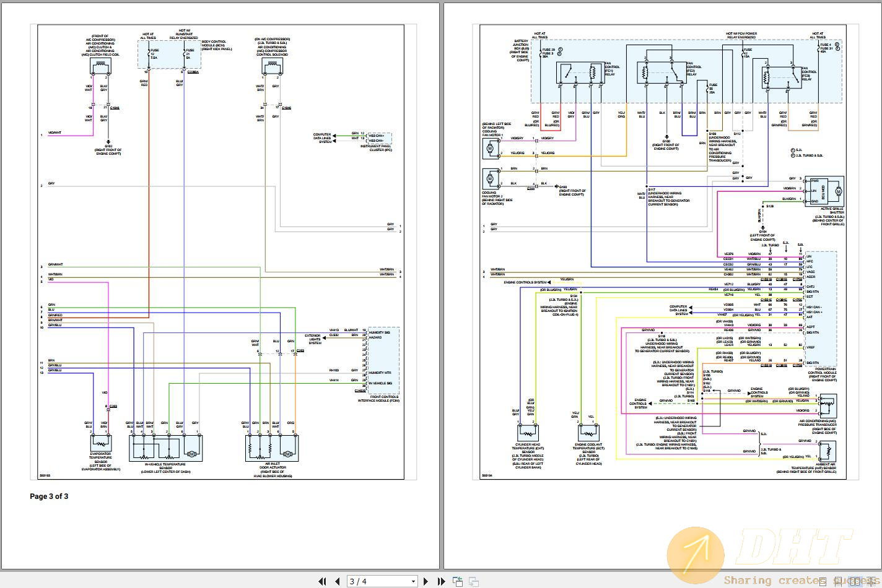882x588 pixels.
Task: Go to the previous page
Action: 338,581
